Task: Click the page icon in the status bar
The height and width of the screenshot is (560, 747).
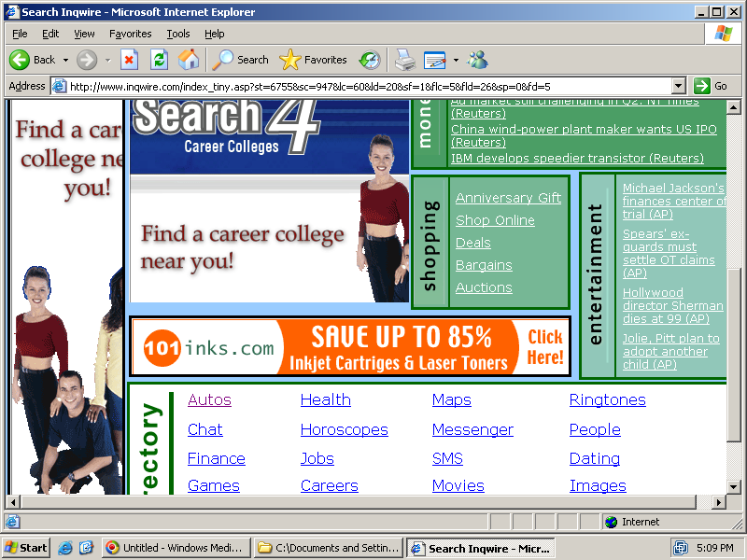Action: click(x=12, y=522)
